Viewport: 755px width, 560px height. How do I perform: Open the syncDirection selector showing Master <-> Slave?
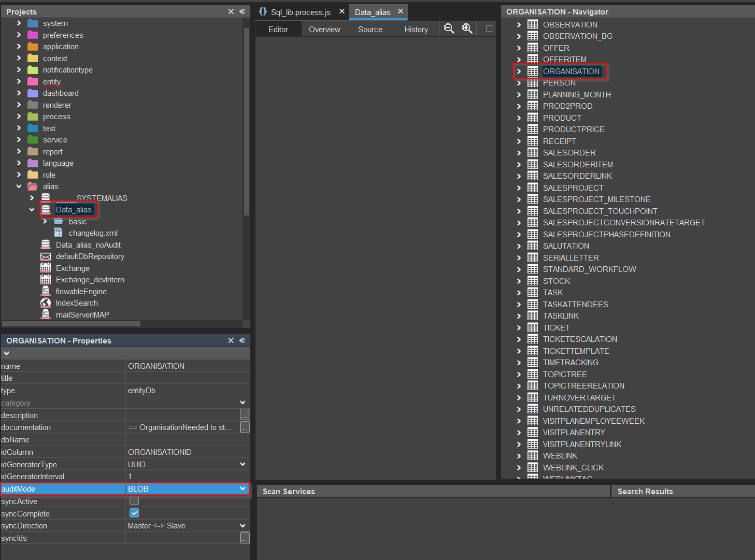click(x=242, y=525)
